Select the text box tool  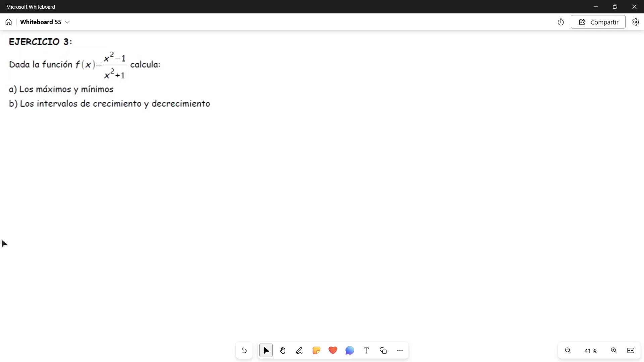[x=366, y=351]
